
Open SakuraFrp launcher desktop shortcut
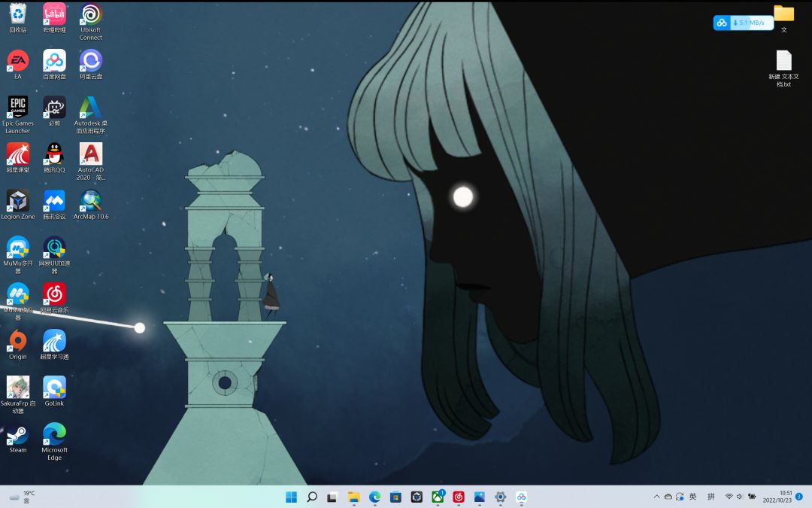point(17,395)
